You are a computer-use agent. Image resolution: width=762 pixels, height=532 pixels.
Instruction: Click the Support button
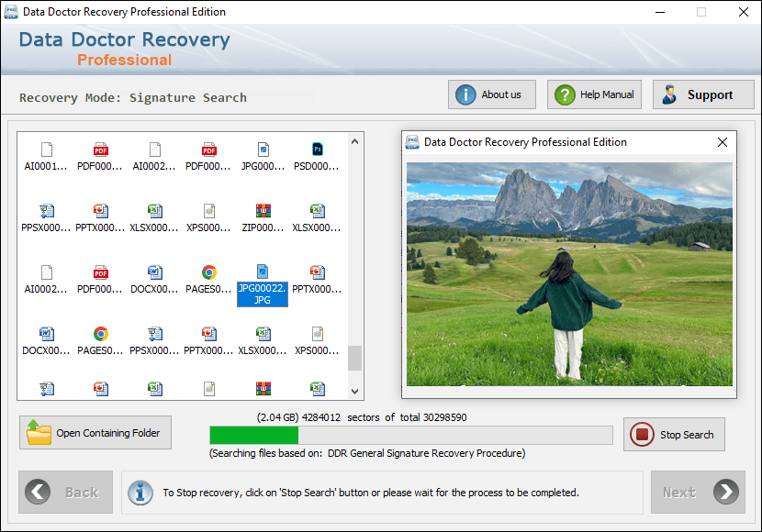click(x=703, y=94)
